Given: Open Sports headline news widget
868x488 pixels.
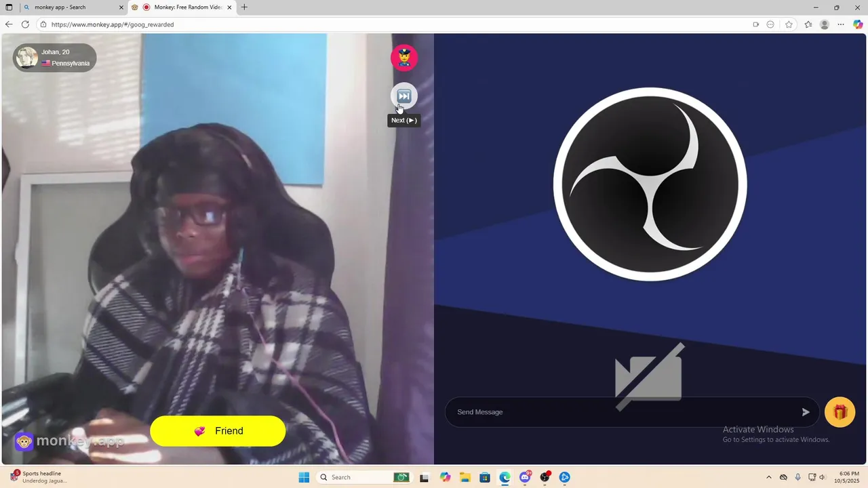Looking at the screenshot, I should point(39,477).
